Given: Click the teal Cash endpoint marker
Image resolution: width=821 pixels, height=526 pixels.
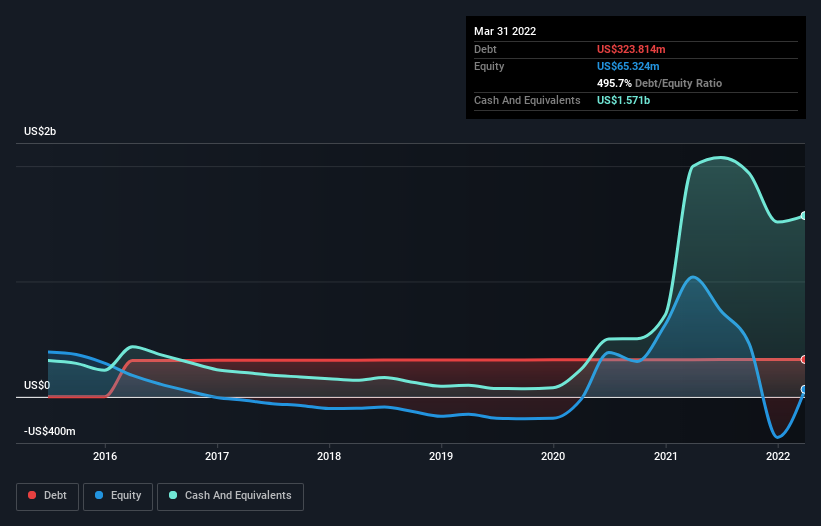Looking at the screenshot, I should (x=804, y=216).
